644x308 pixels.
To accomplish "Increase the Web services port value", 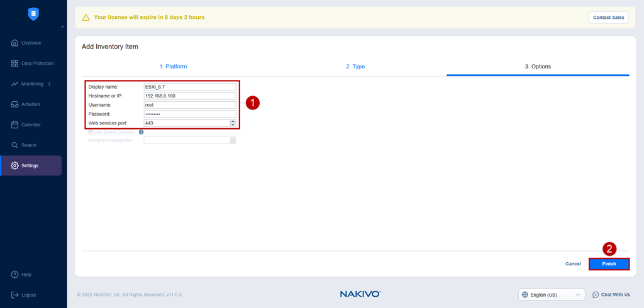I will pyautogui.click(x=233, y=121).
